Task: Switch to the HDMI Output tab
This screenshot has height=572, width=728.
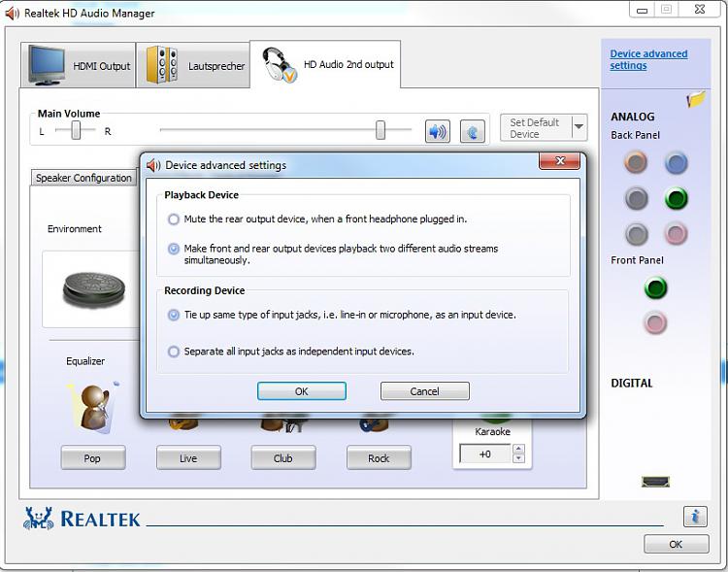Action: coord(78,65)
